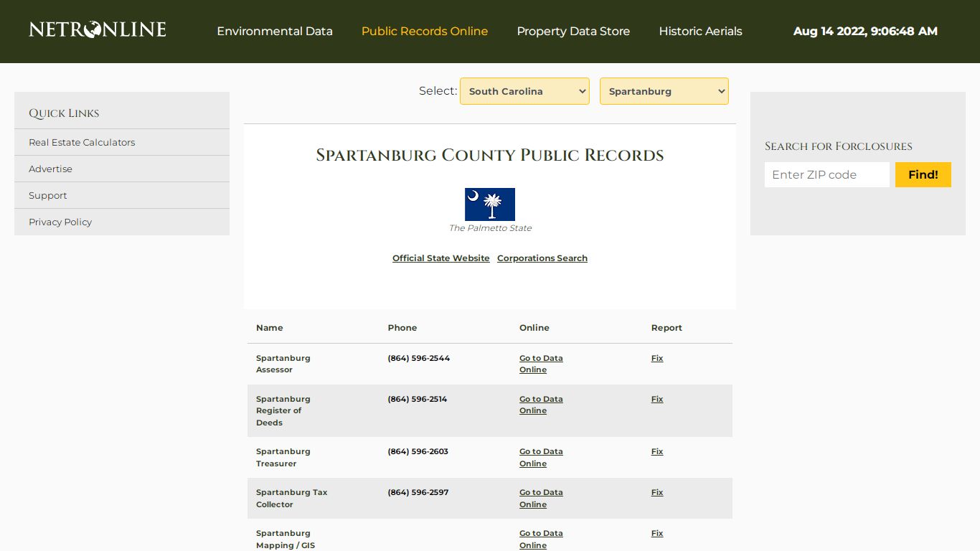Click the Search for Forclosures heading

pos(839,146)
